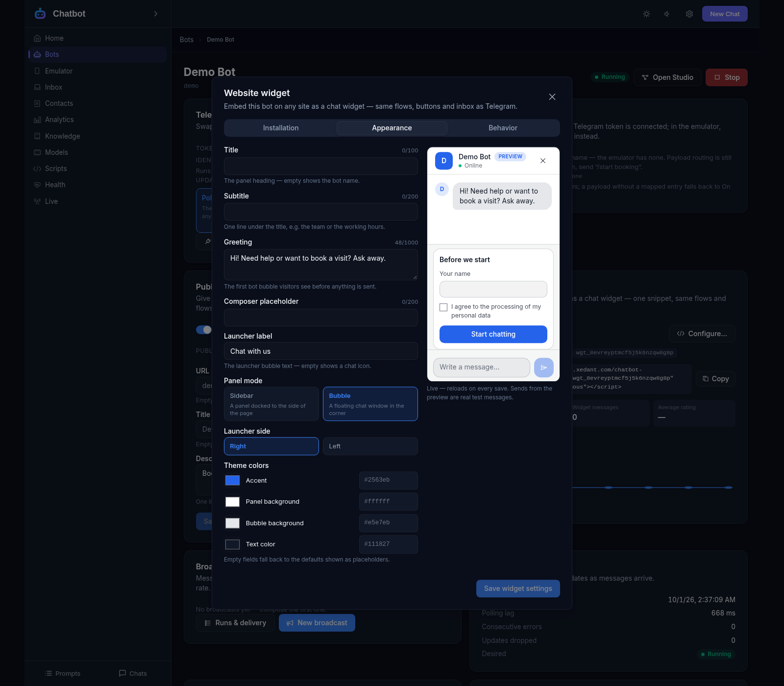This screenshot has width=784, height=686.
Task: Open the Models page
Action: click(x=98, y=152)
